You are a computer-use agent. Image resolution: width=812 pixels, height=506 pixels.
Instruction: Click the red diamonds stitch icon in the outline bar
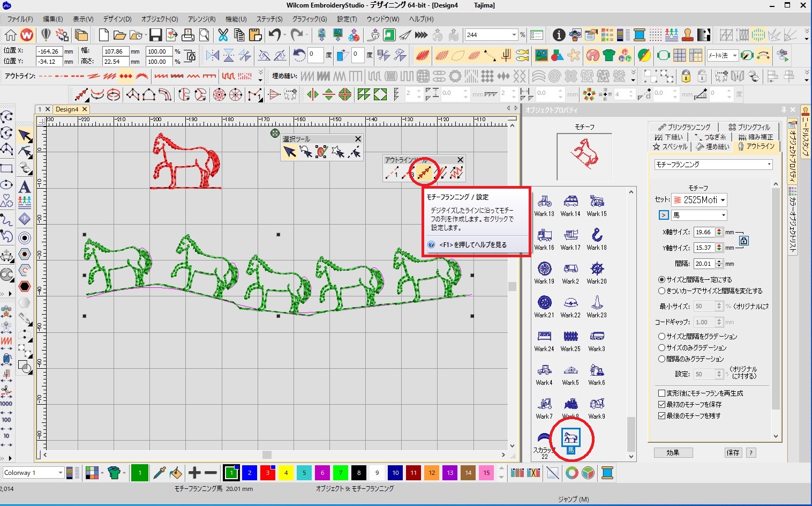tap(125, 76)
